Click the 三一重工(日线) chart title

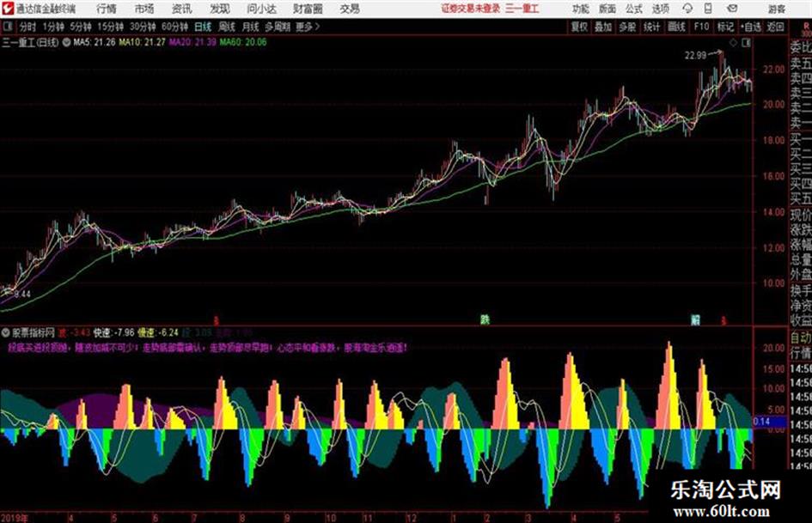pos(30,42)
